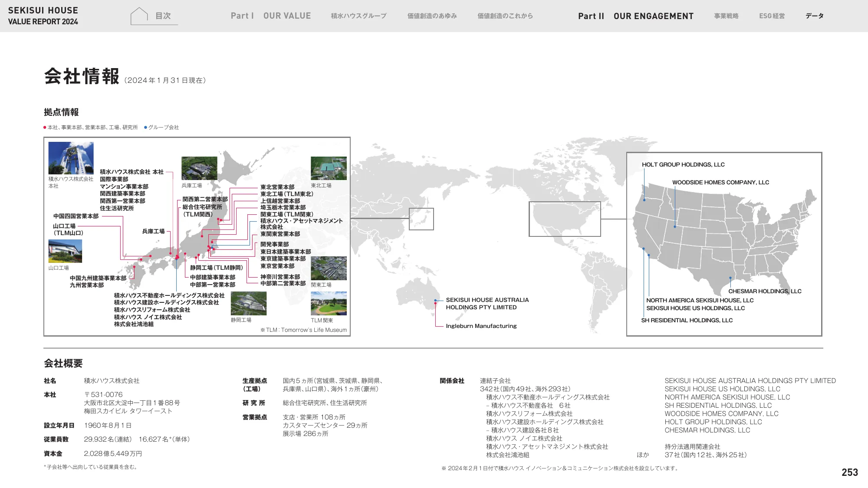Click the 会社概要 heading
Screen dimensions: 868x488
(x=63, y=364)
